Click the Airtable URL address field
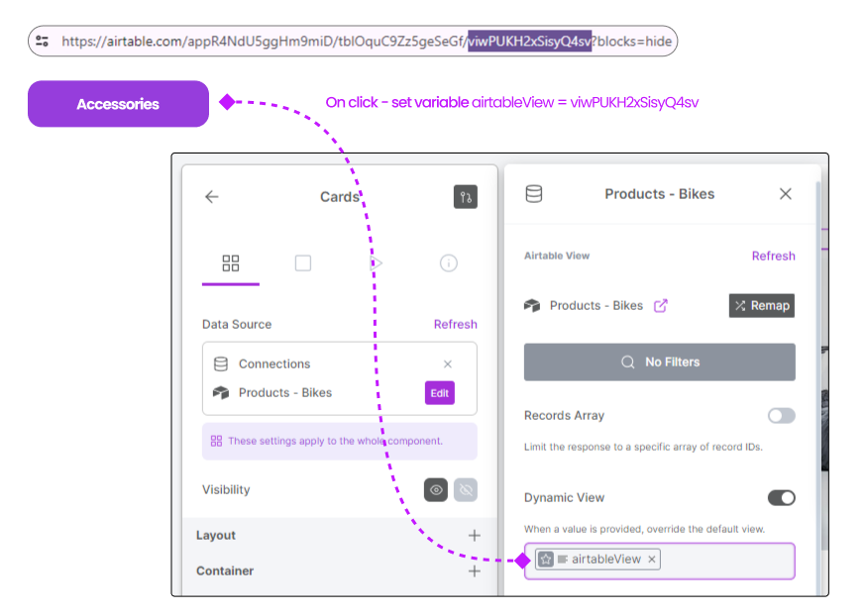This screenshot has width=867, height=616. (x=353, y=41)
